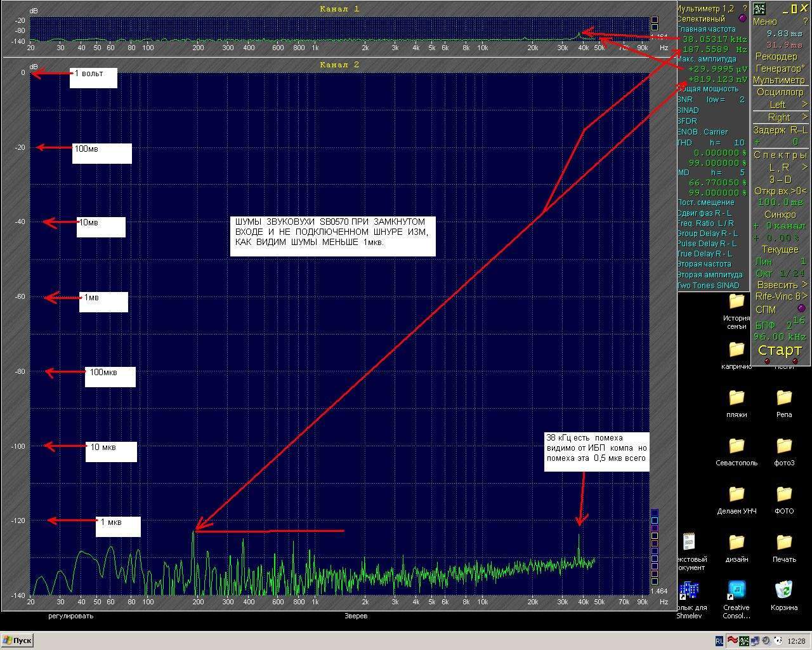Expand the Взвесить weighting options
Image resolution: width=812 pixels, height=650 pixels.
pos(781,284)
